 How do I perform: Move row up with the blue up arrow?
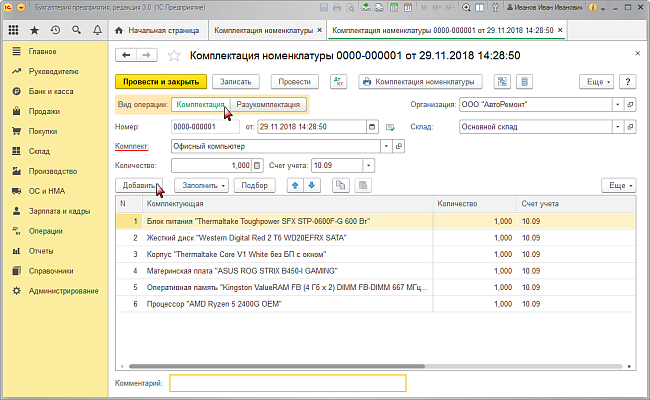[295, 185]
